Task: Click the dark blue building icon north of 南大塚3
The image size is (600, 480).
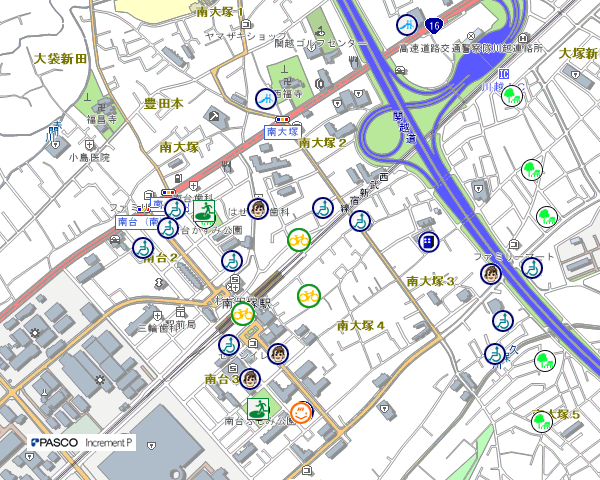Action: 429,242
